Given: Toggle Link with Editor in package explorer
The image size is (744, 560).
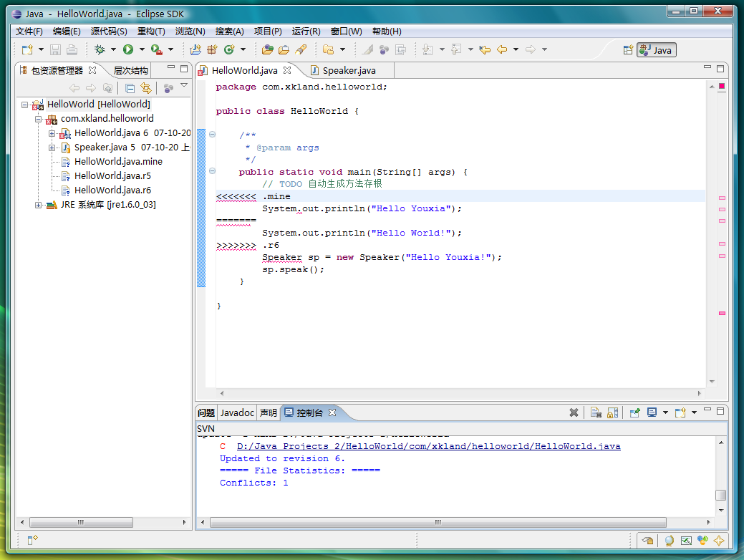Looking at the screenshot, I should point(145,88).
